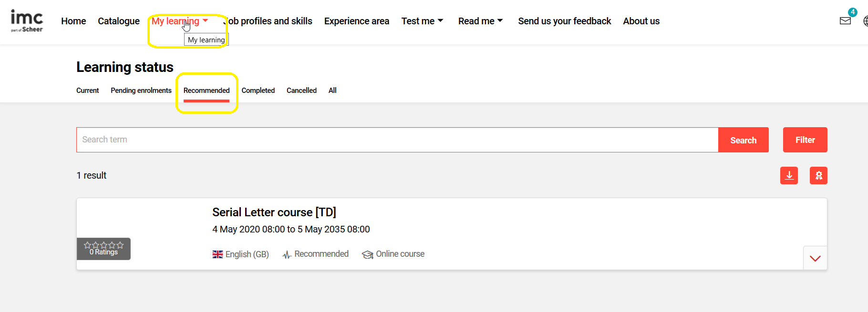868x312 pixels.
Task: Switch to the Completed tab
Action: (x=258, y=90)
